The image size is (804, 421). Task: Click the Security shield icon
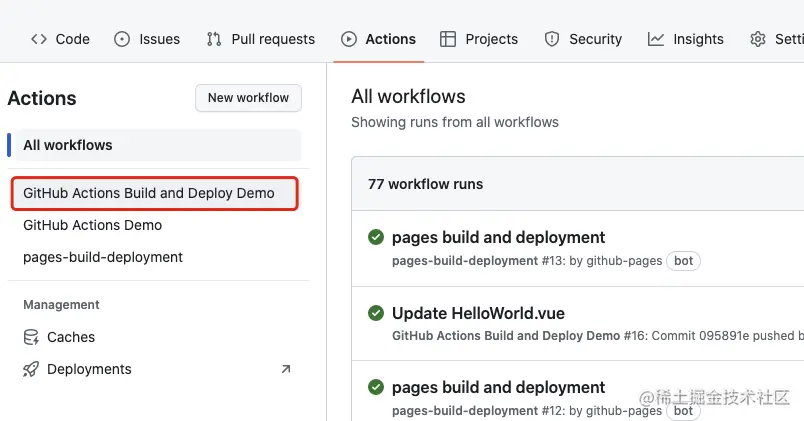pyautogui.click(x=552, y=39)
